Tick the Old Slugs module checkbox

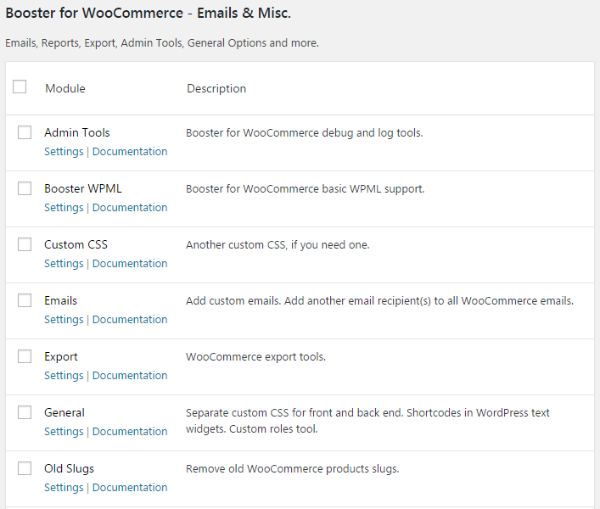click(x=25, y=468)
